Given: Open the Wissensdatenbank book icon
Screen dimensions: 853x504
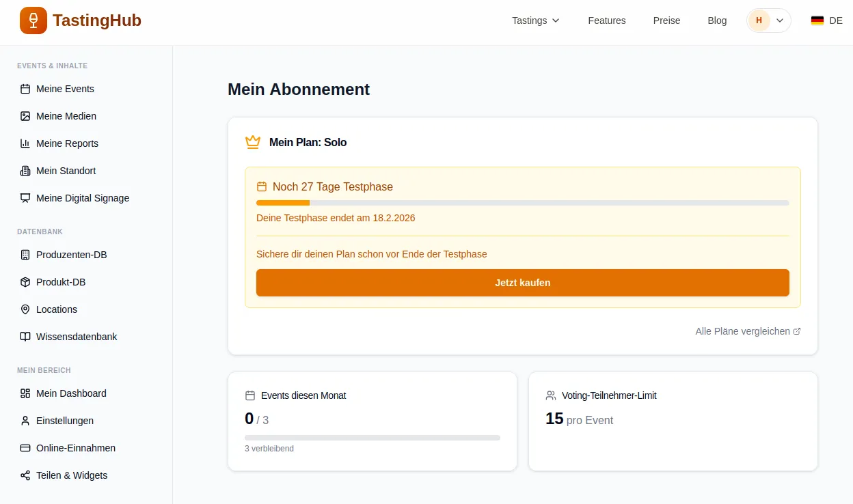Looking at the screenshot, I should point(25,337).
